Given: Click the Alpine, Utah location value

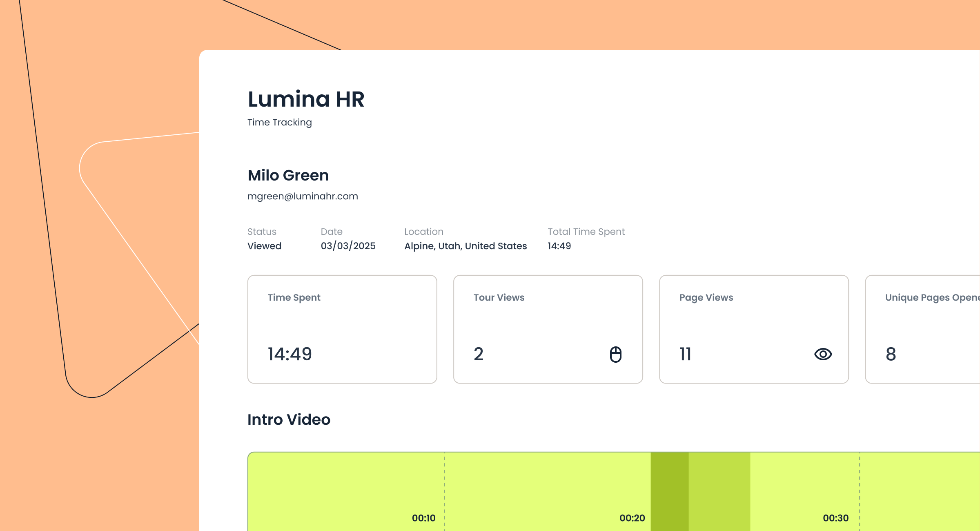Looking at the screenshot, I should point(465,246).
